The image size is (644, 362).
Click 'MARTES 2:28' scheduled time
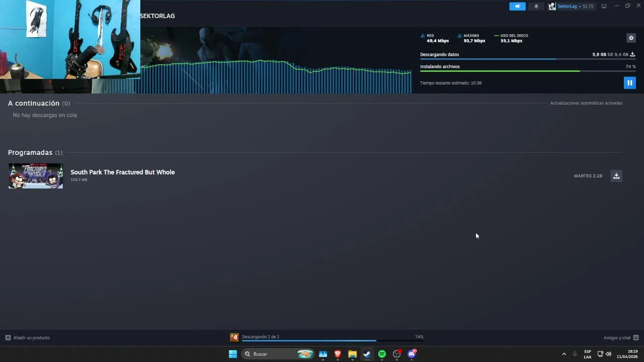click(588, 176)
